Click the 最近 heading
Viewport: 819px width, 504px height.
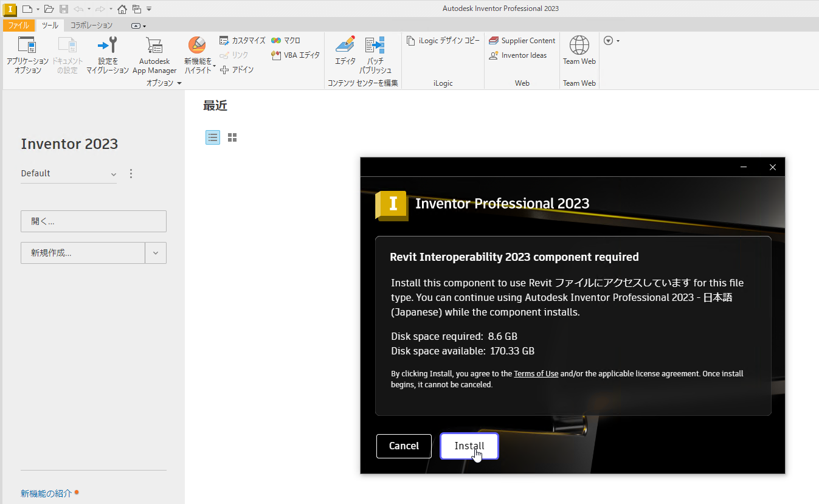[x=215, y=106]
